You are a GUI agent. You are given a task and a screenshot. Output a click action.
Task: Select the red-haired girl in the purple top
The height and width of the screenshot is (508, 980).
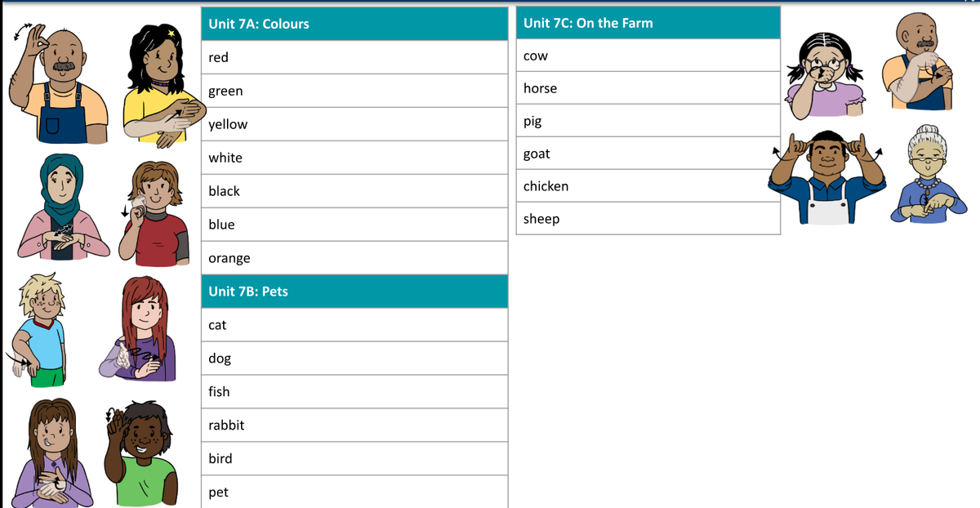(x=143, y=329)
